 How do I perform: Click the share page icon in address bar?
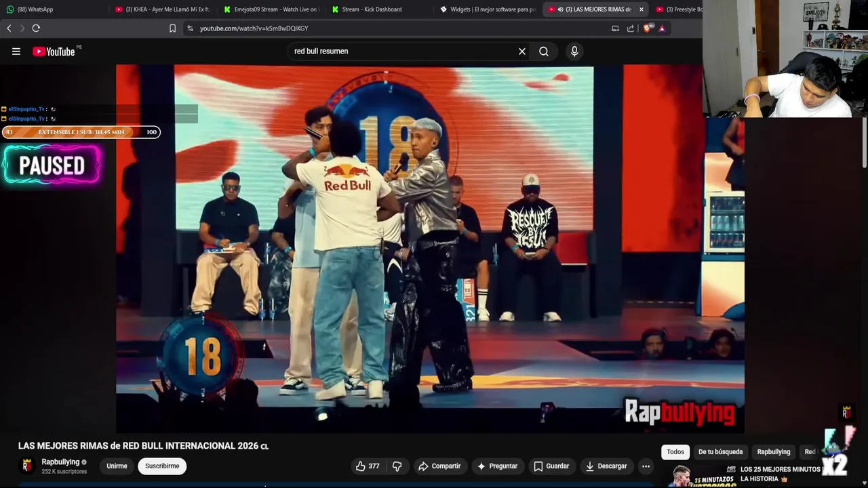point(631,28)
